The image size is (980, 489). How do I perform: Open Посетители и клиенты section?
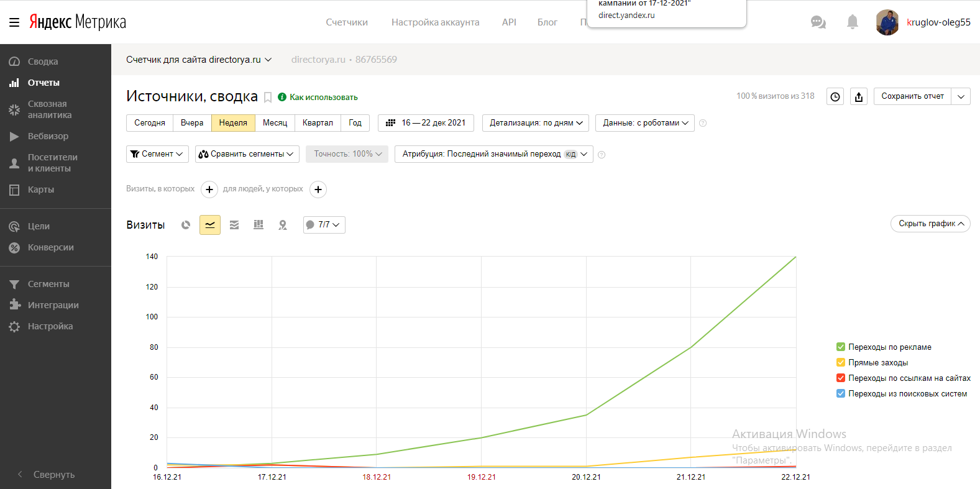tap(53, 163)
